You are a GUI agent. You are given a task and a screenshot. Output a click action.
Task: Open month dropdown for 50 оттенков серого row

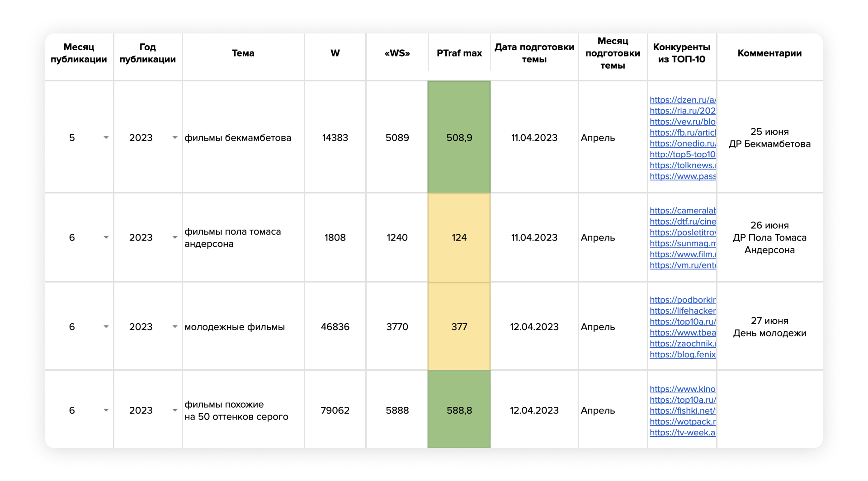[106, 410]
